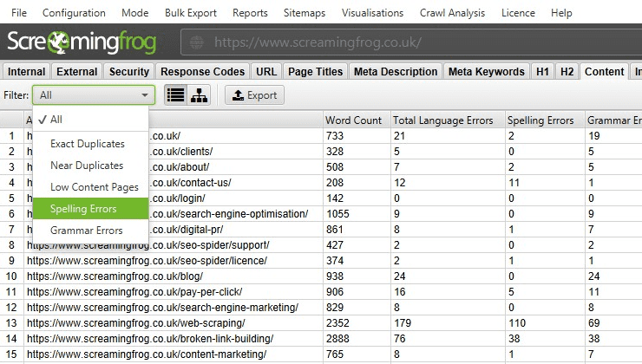The height and width of the screenshot is (364, 642).
Task: Click the Screaming Frog logo
Action: [82, 42]
